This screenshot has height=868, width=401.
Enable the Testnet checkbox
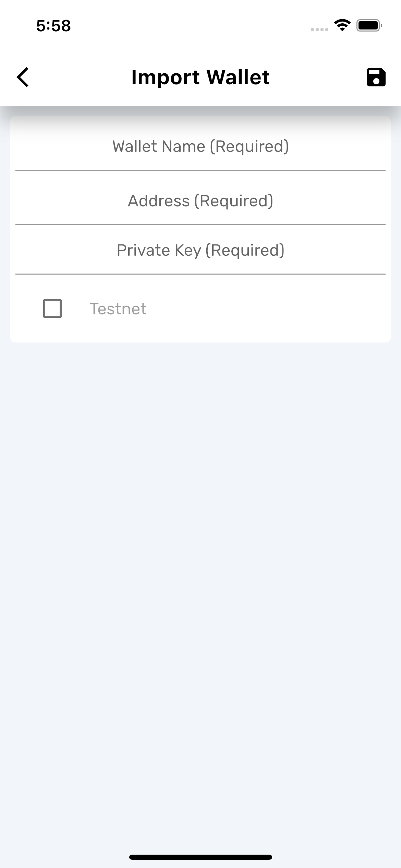[x=52, y=309]
